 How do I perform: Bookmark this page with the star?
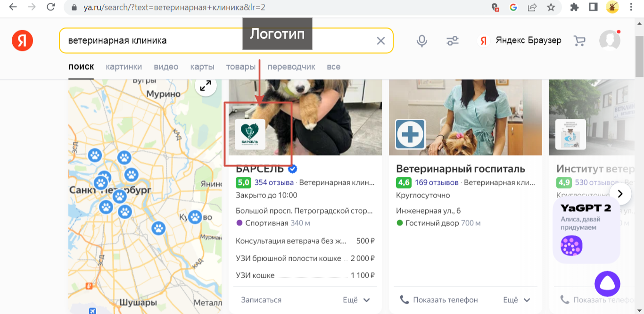click(x=551, y=7)
